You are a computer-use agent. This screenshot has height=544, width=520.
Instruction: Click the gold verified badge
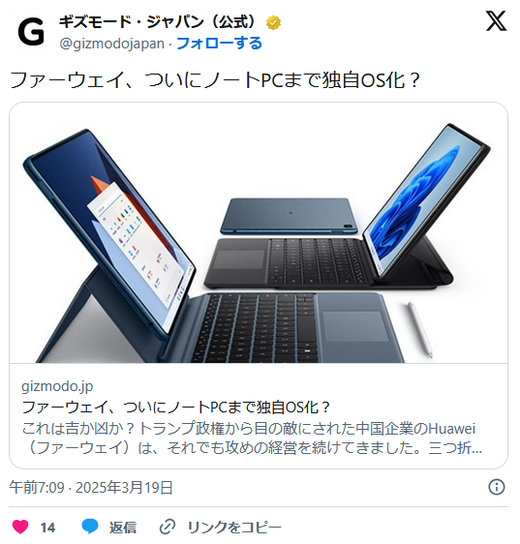273,23
